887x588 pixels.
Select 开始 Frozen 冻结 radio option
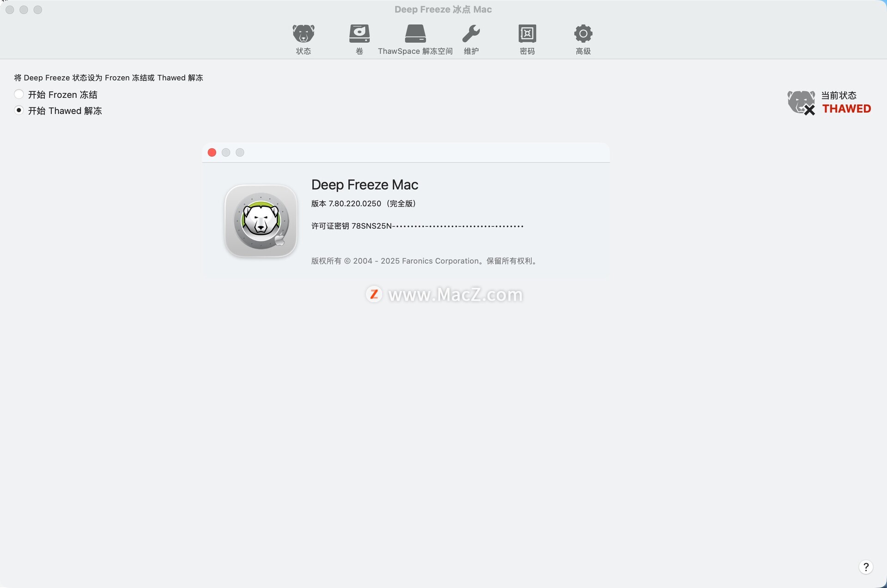[19, 94]
